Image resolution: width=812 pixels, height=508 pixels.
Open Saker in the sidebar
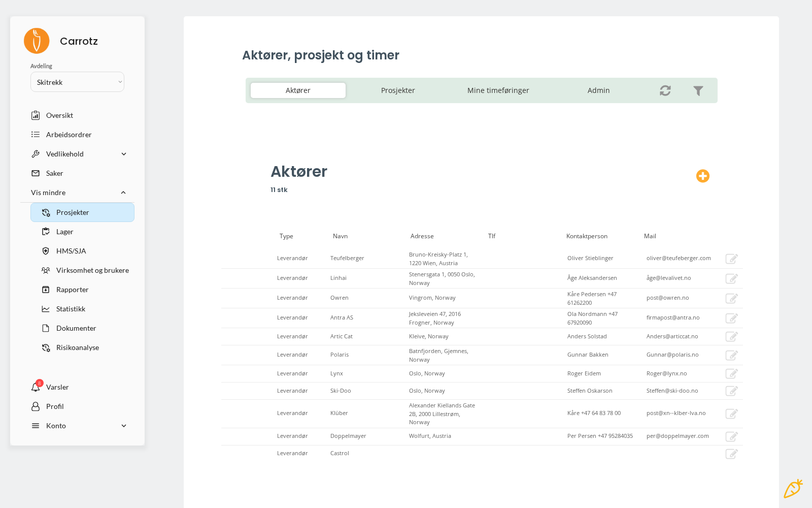pos(54,173)
